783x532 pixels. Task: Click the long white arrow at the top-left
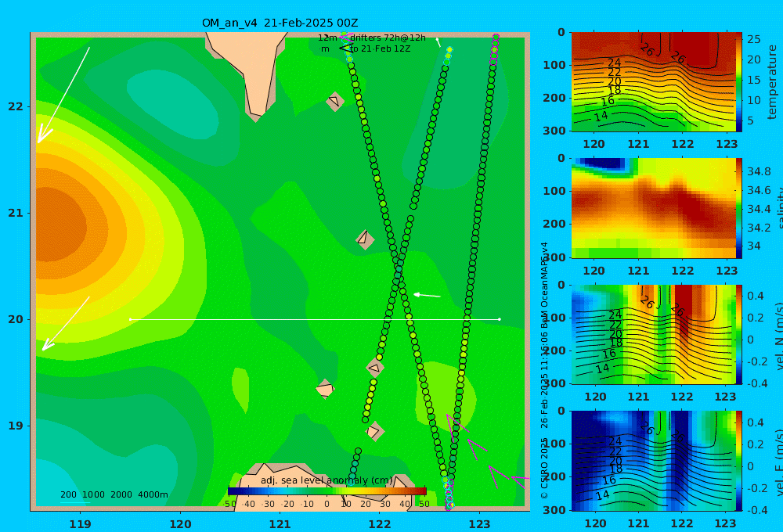click(x=64, y=95)
